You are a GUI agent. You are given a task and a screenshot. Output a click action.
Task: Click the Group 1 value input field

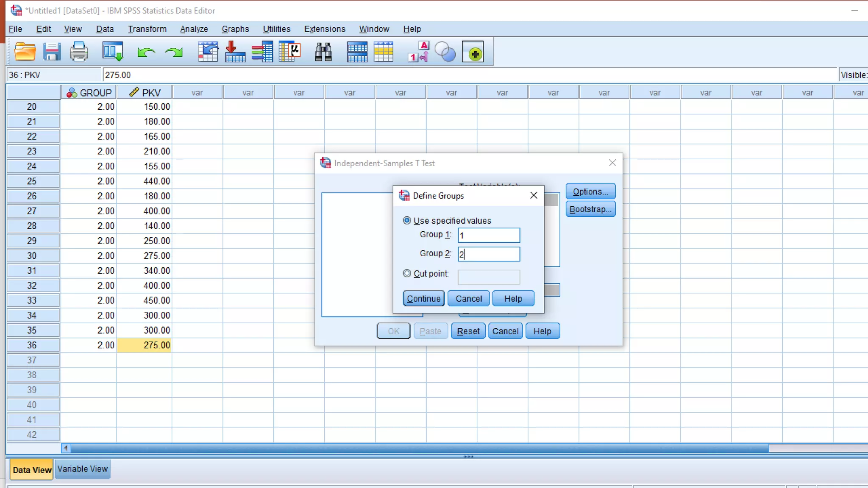coord(489,236)
